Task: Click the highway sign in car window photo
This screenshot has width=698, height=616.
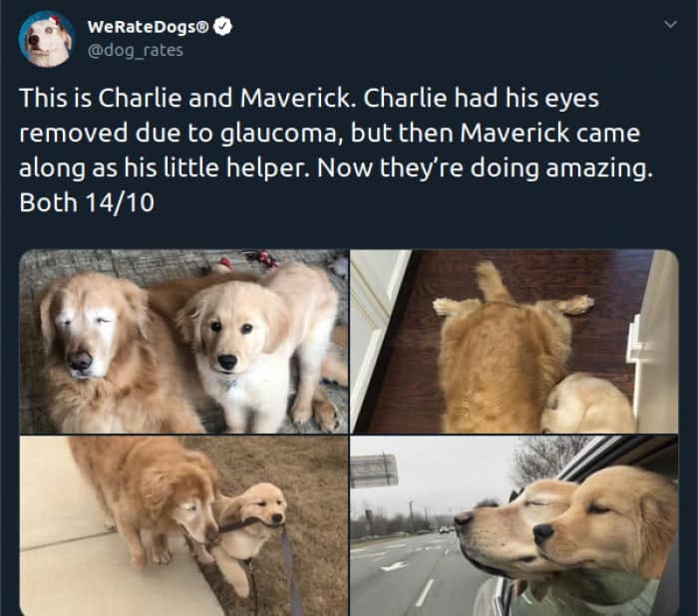Action: (373, 470)
